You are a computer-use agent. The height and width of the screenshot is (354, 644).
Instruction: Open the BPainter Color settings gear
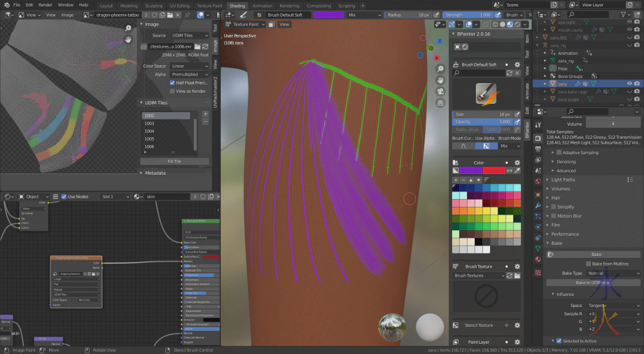[x=517, y=162]
